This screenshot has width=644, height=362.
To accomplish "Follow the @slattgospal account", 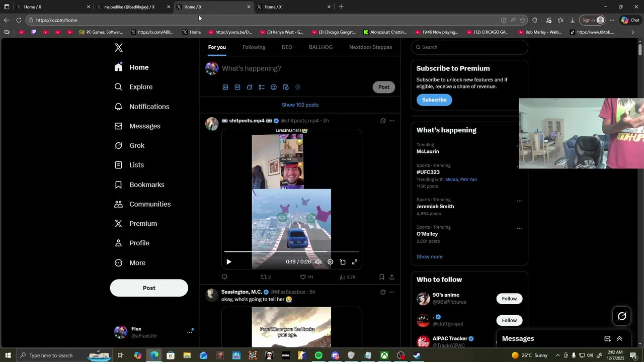I will click(509, 320).
